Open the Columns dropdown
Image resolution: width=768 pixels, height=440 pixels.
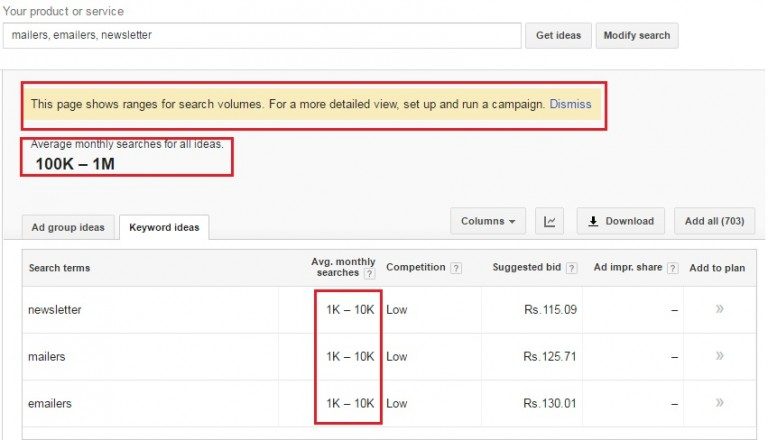[488, 221]
